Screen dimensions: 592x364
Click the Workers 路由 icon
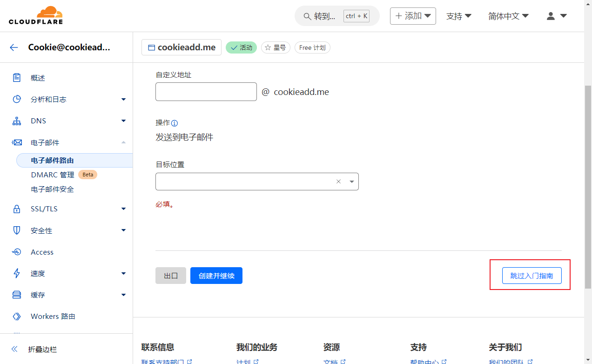17,317
